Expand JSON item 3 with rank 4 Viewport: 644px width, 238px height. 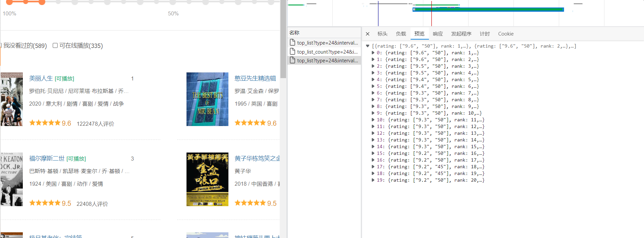[373, 73]
